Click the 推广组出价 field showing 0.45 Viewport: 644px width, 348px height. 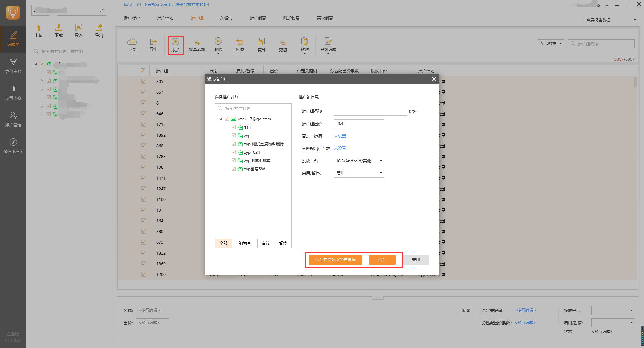(x=359, y=124)
